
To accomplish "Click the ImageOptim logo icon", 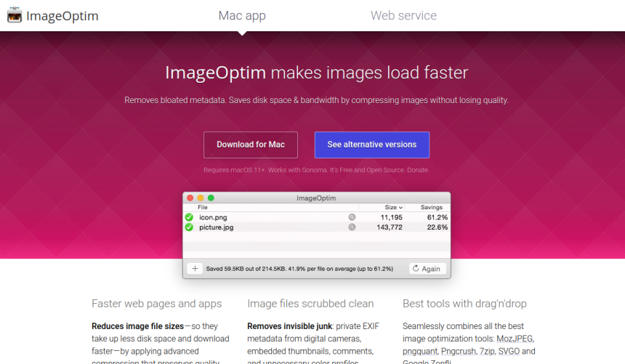I will [x=15, y=15].
